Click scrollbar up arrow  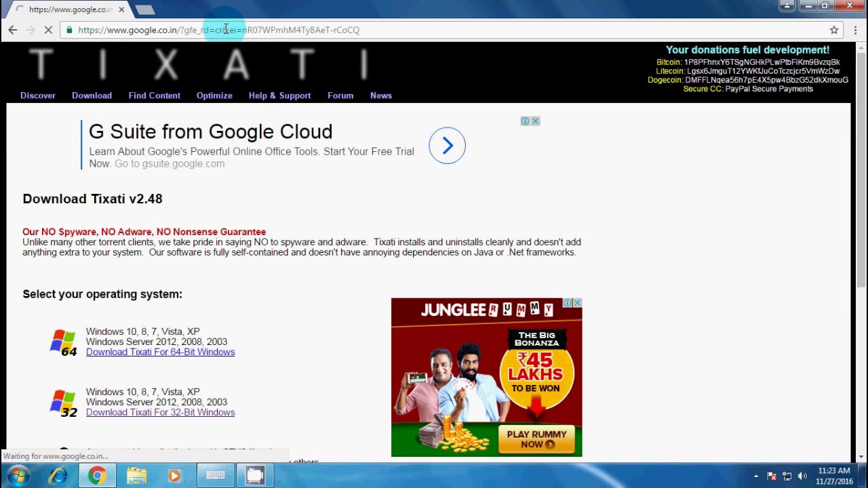(861, 47)
